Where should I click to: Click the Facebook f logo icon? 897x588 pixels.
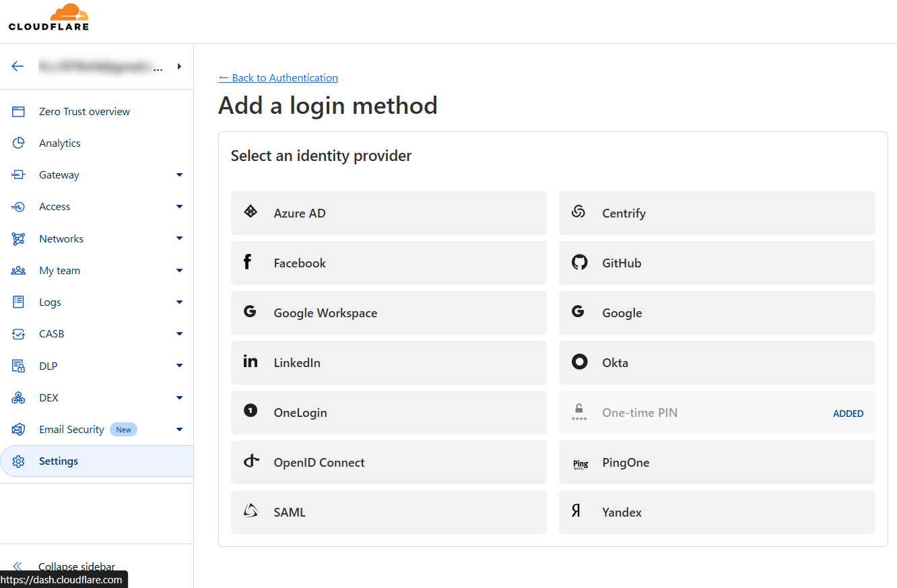pos(247,262)
